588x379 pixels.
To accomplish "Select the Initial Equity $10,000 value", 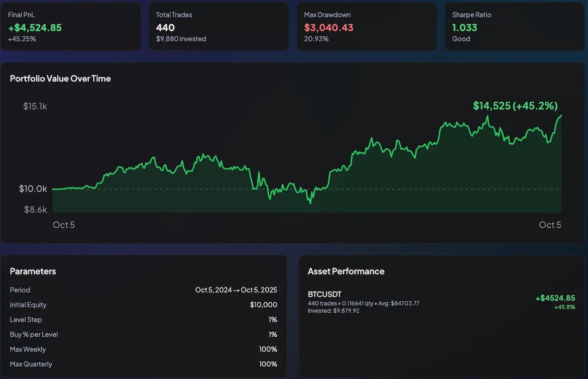I will [x=262, y=305].
